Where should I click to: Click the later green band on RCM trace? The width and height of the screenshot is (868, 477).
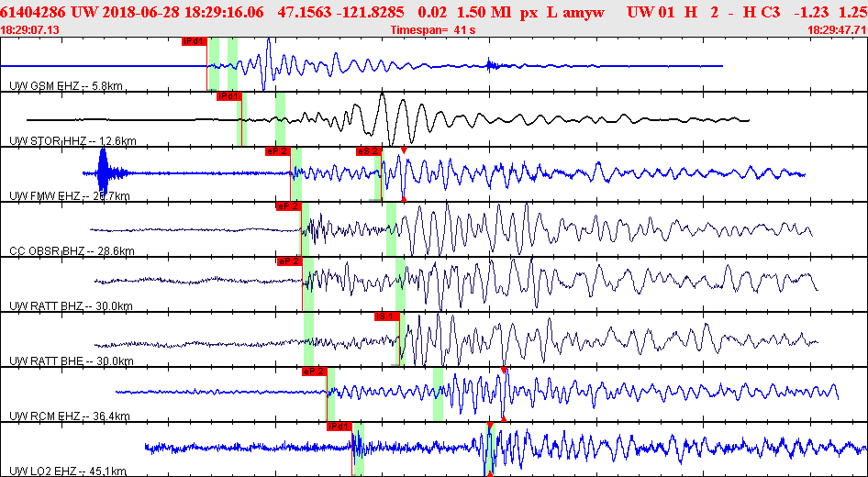click(438, 394)
